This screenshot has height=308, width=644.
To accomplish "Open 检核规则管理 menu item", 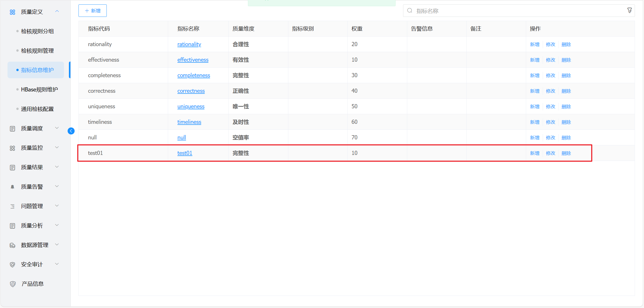I will coord(37,51).
